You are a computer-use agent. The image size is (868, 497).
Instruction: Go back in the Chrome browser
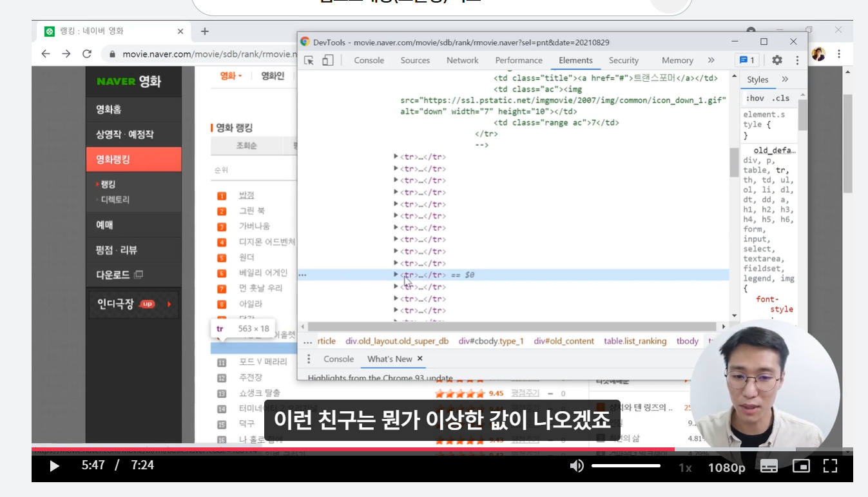pos(45,54)
